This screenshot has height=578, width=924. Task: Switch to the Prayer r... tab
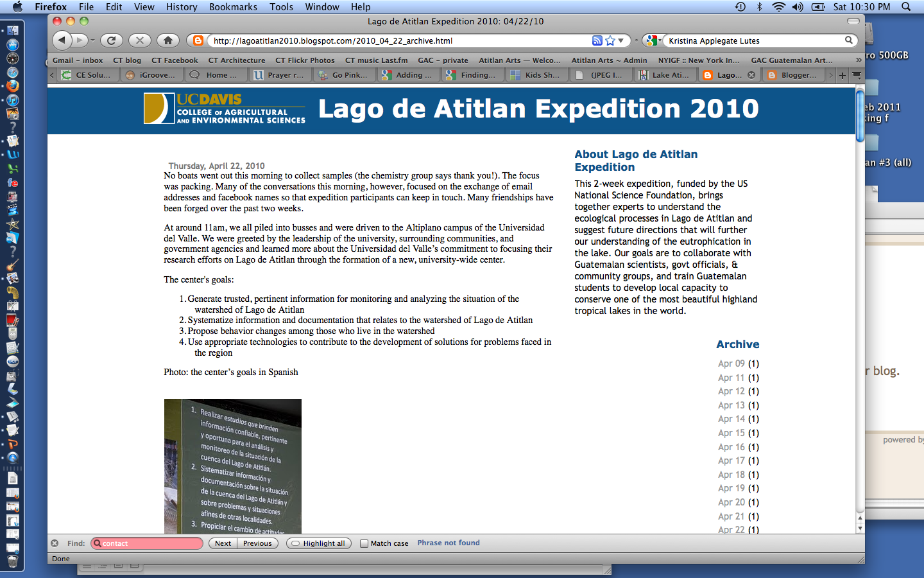(x=280, y=75)
